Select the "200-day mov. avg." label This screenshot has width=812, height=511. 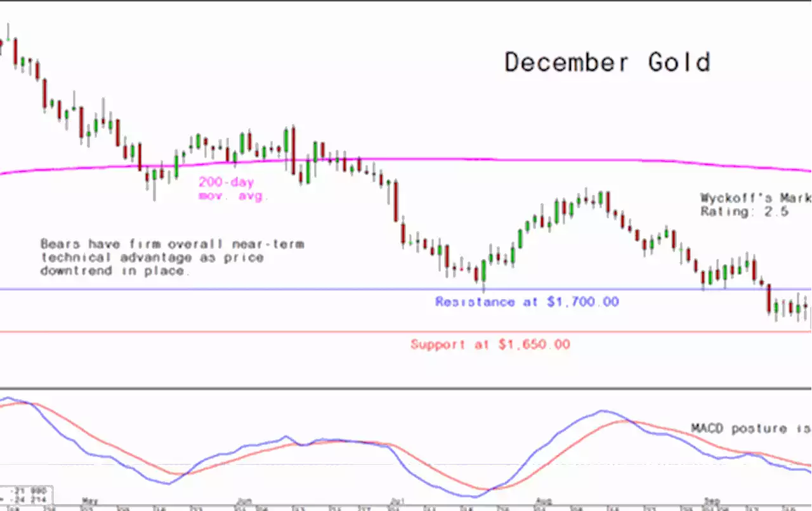pos(233,189)
